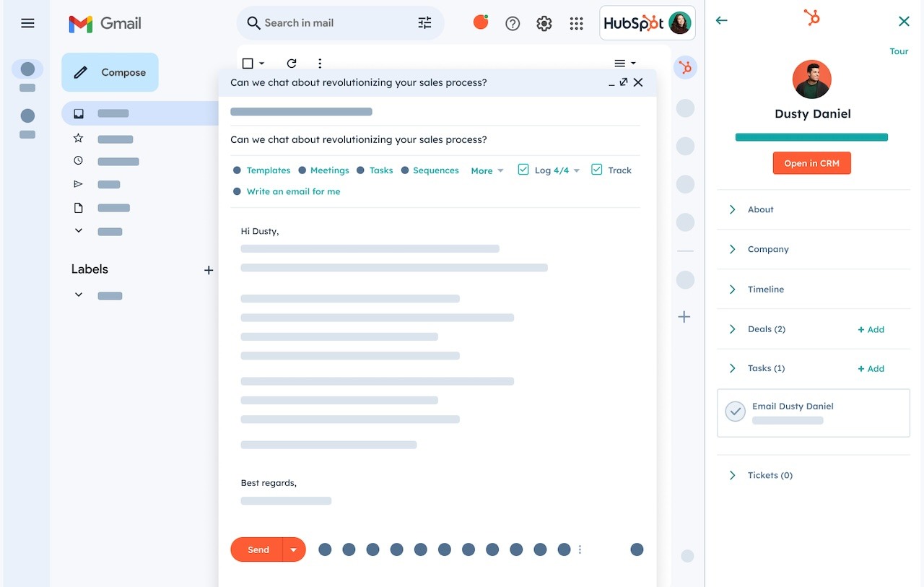Open the Templates menu item

pyautogui.click(x=268, y=170)
